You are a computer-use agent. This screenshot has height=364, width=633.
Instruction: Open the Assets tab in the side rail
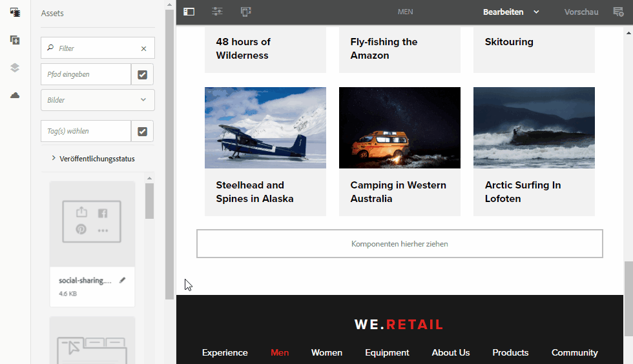(x=15, y=12)
